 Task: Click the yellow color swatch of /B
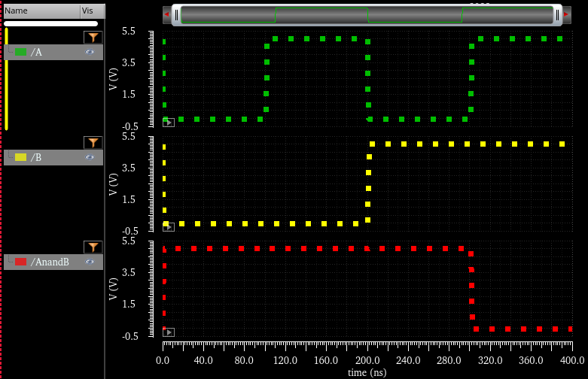click(x=20, y=157)
